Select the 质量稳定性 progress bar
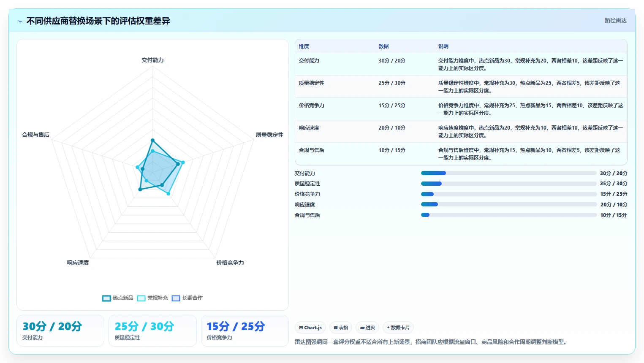The width and height of the screenshot is (644, 363). (508, 184)
